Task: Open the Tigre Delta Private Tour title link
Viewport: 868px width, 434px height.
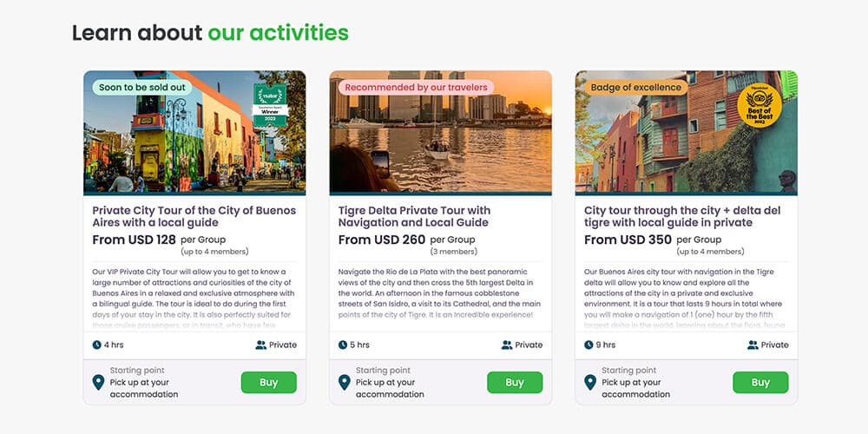Action: 414,216
